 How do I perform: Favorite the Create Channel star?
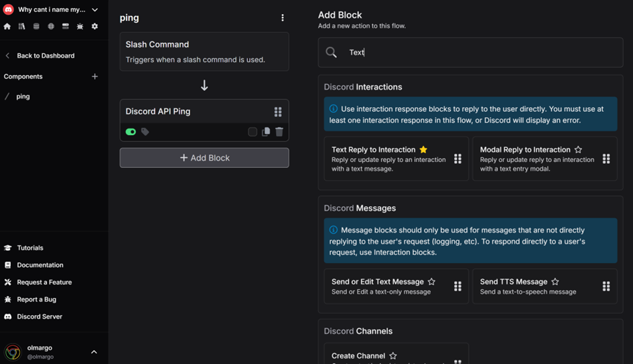(393, 356)
